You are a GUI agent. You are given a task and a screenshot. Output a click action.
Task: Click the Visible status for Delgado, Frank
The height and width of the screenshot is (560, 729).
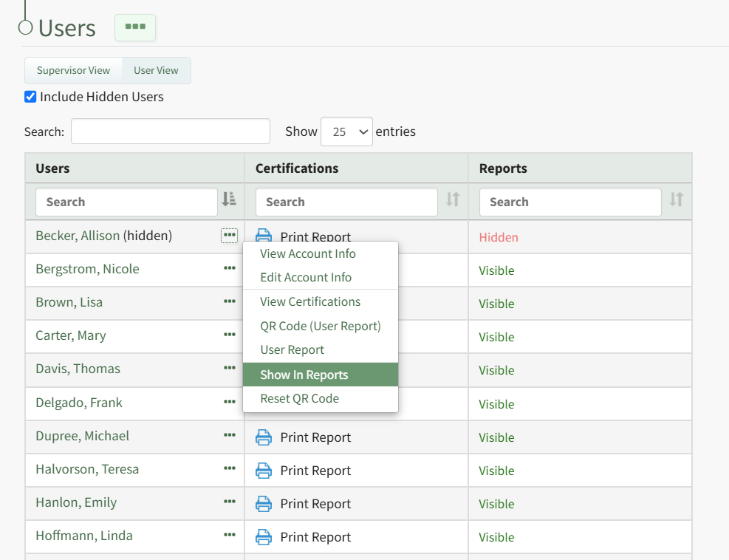[496, 404]
